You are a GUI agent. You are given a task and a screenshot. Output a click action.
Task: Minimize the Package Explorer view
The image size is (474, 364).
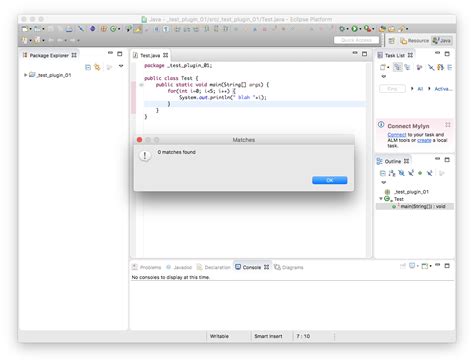click(110, 53)
